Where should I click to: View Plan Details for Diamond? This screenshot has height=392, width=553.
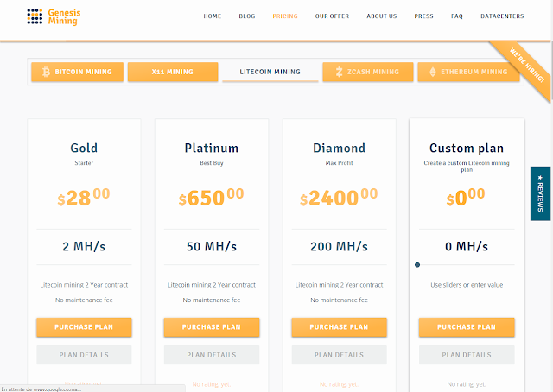pyautogui.click(x=339, y=355)
